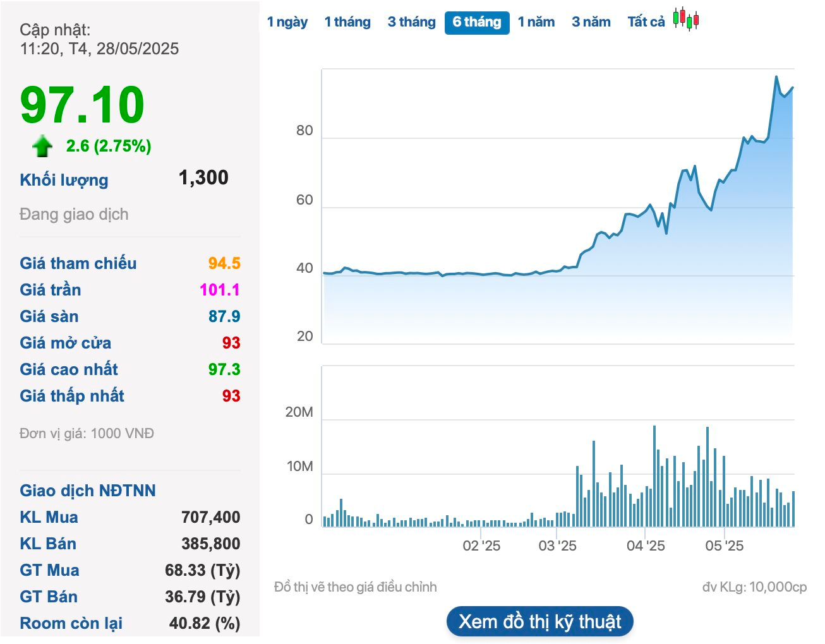
Task: Click the Room còn lại label
Action: pos(71,623)
